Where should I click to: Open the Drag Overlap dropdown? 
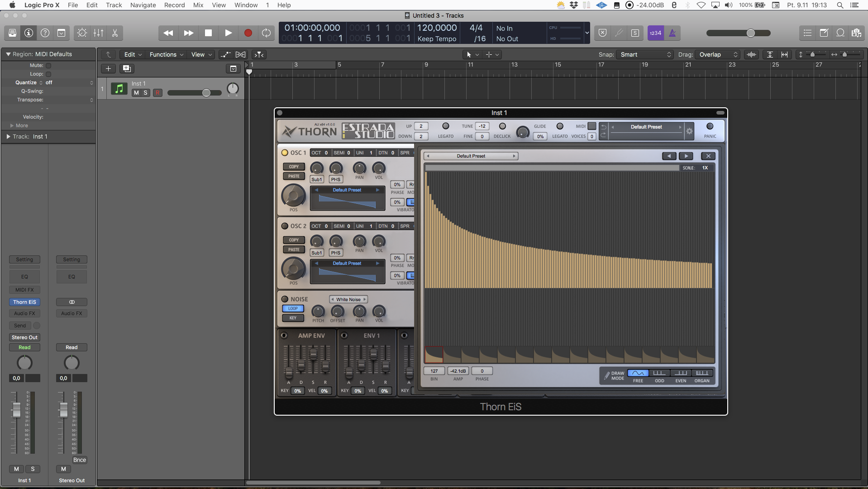coord(717,55)
